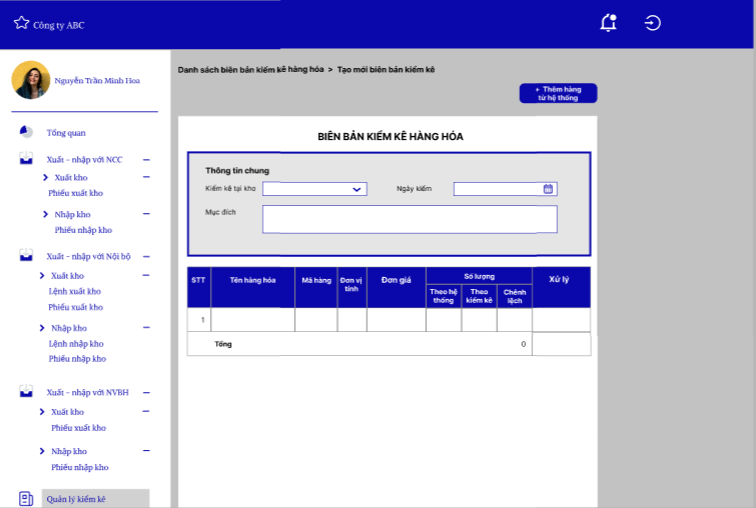This screenshot has height=508, width=756.
Task: Click the Tổng row label
Action: (223, 344)
